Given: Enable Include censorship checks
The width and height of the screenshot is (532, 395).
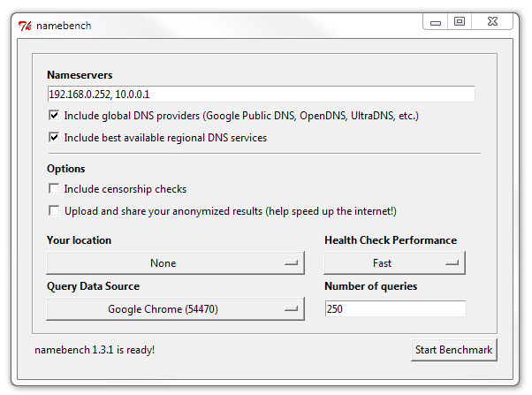Looking at the screenshot, I should (x=55, y=189).
